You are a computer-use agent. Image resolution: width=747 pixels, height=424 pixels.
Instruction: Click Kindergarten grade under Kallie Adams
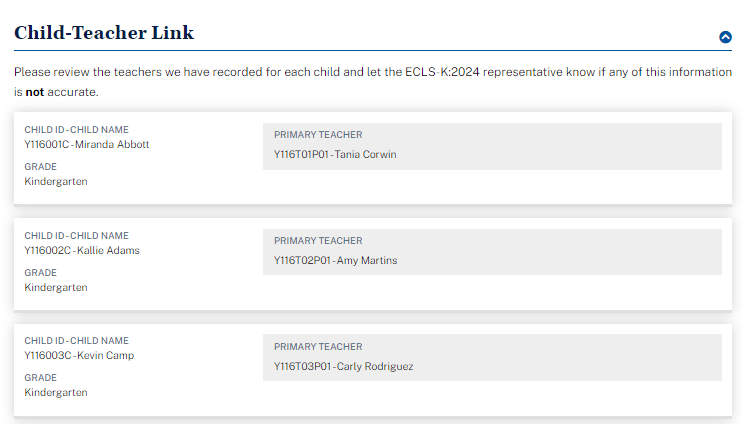click(x=56, y=288)
